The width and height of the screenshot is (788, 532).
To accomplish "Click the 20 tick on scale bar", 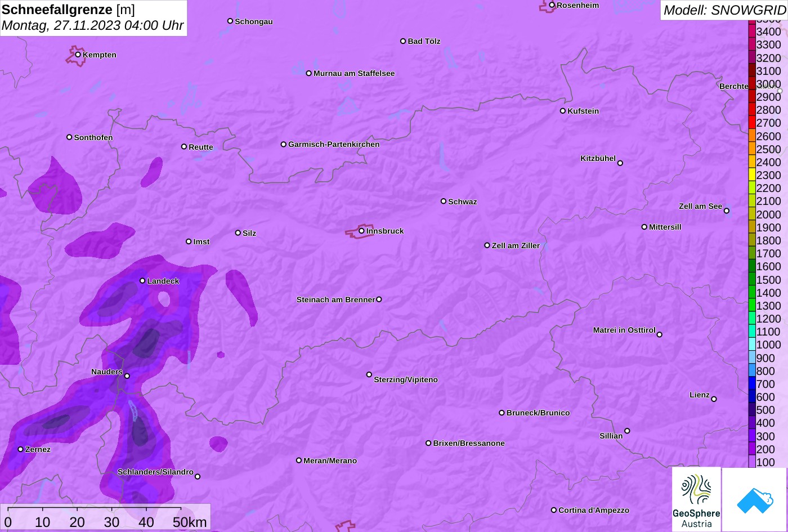I will (77, 522).
